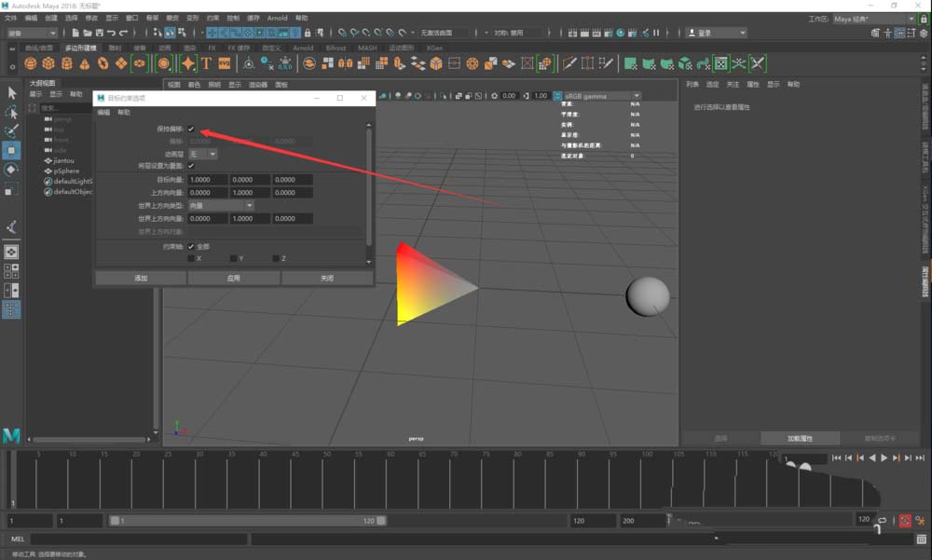
Task: Click the polygon cube shelf icon
Action: coord(48,63)
